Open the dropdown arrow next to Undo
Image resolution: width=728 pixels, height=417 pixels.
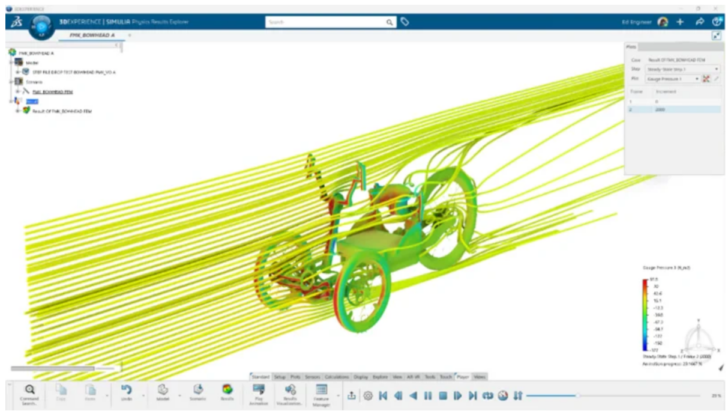[x=143, y=396]
